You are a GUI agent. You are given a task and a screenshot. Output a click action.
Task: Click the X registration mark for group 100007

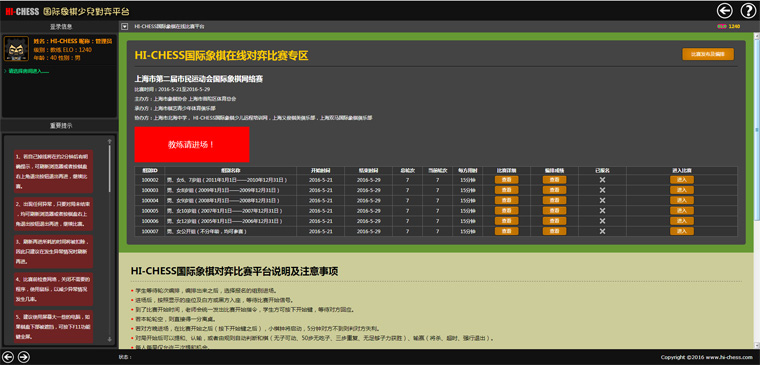coord(602,231)
